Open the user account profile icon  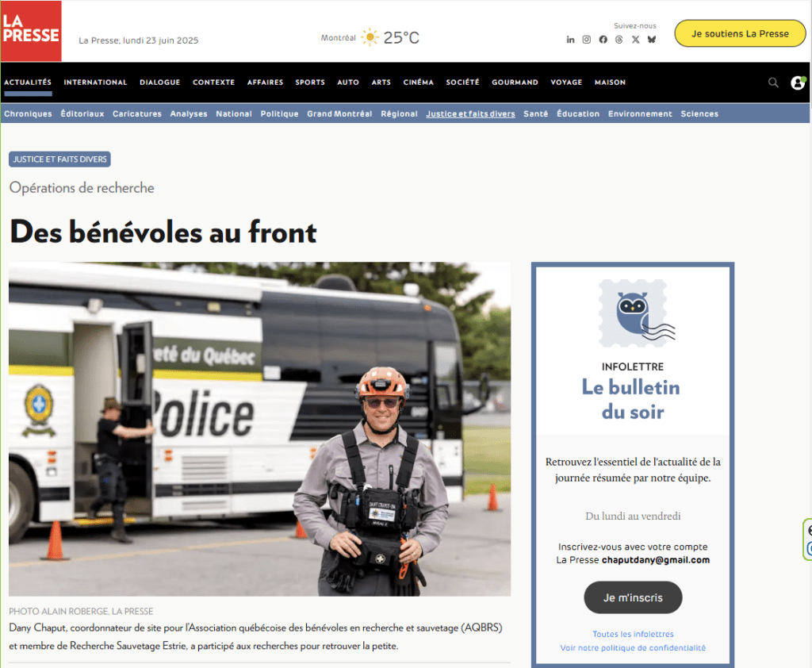[798, 83]
